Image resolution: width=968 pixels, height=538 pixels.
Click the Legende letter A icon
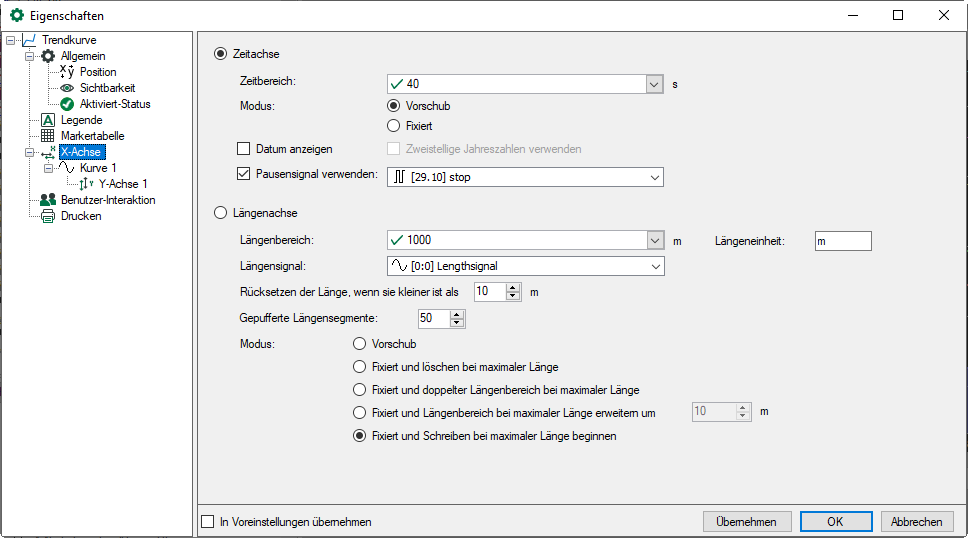pos(47,120)
